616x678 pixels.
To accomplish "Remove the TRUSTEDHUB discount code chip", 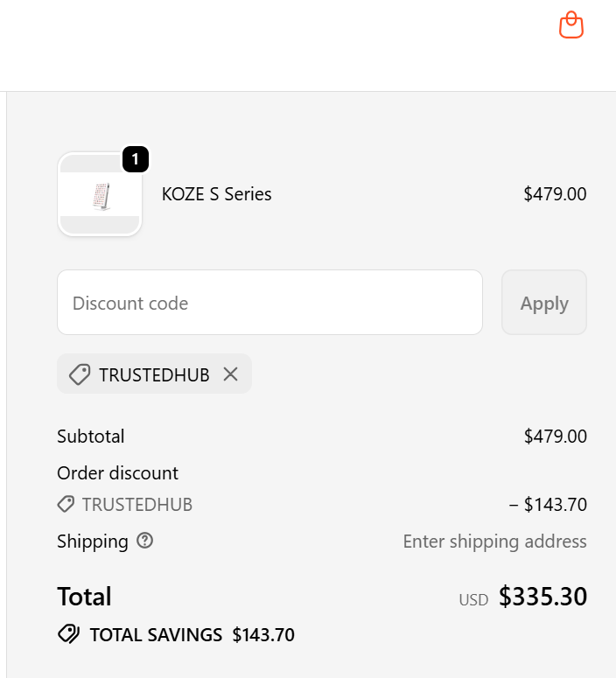I will point(230,374).
